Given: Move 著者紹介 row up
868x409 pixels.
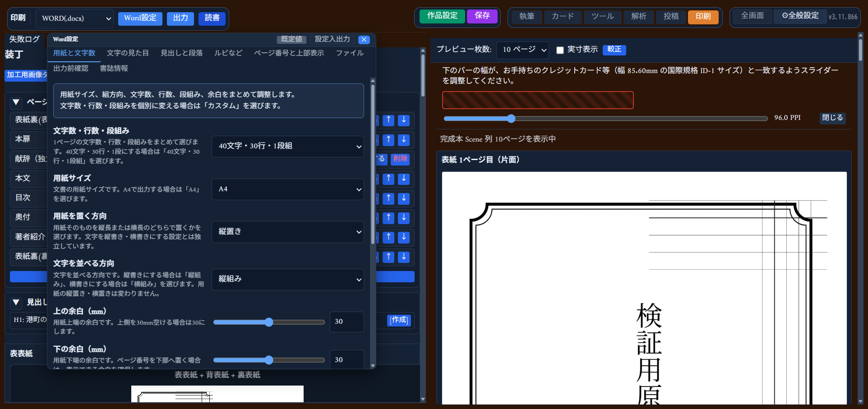Looking at the screenshot, I should (388, 237).
